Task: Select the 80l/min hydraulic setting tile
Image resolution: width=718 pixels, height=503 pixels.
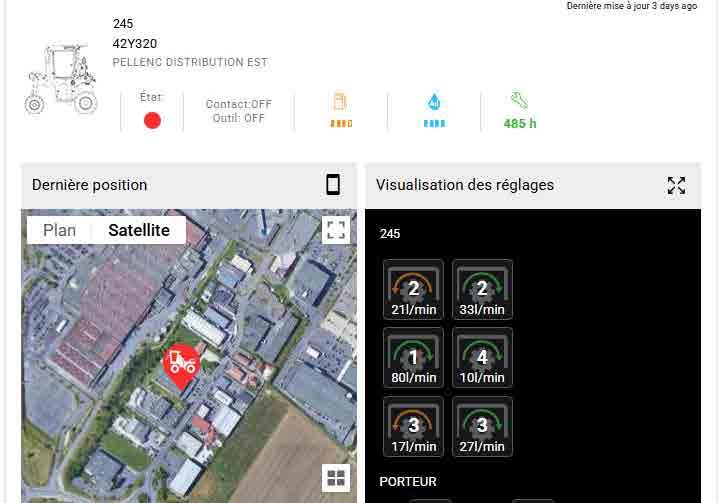Action: [413, 358]
